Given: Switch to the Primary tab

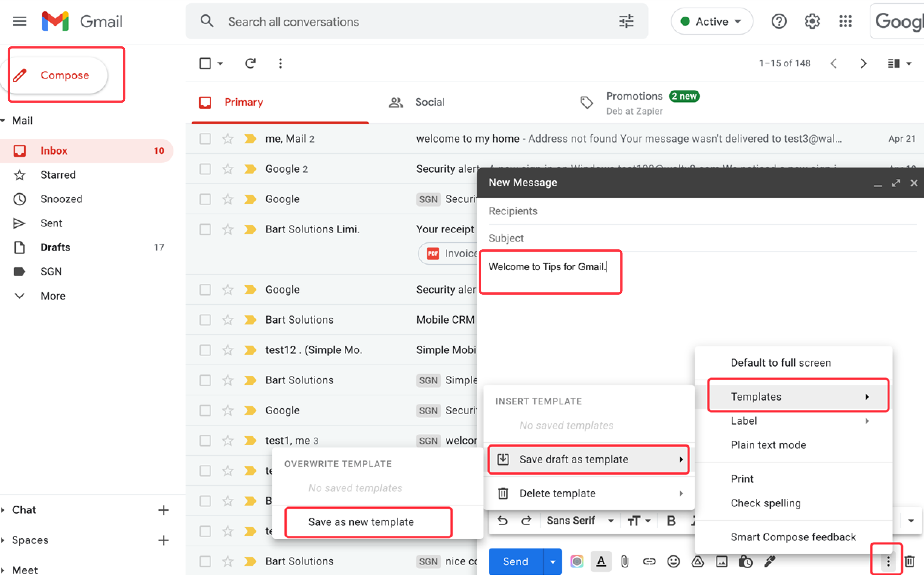Looking at the screenshot, I should 280,102.
